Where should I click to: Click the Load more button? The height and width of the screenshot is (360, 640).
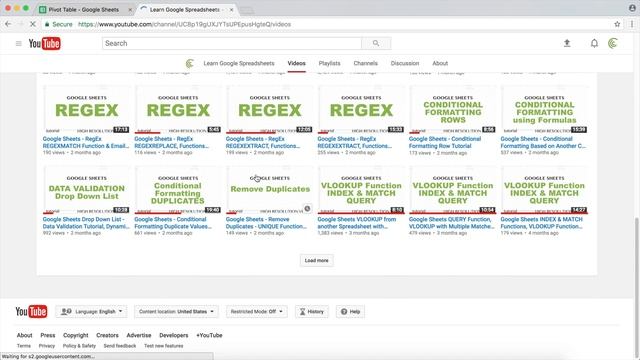(316, 260)
